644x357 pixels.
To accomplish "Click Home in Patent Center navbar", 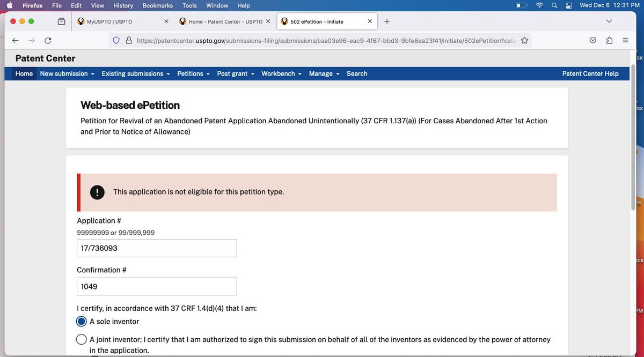I will 24,73.
